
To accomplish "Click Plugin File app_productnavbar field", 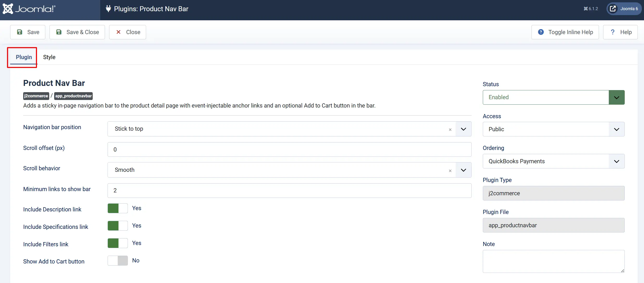I will 554,225.
